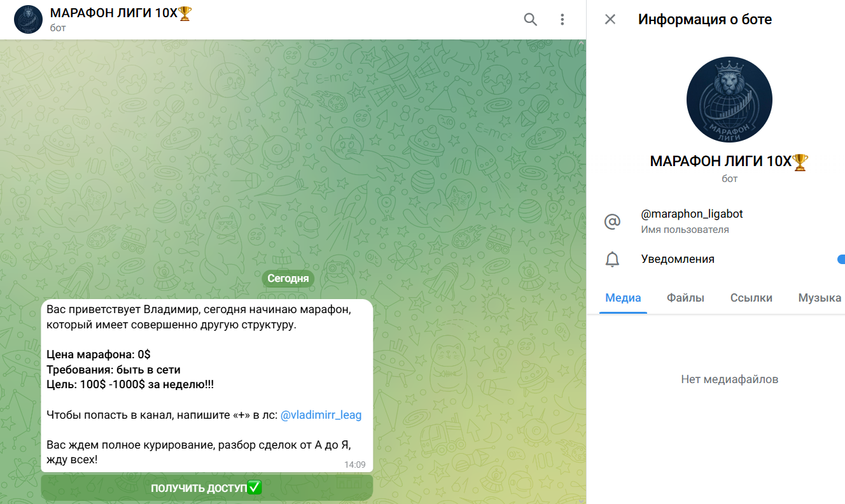This screenshot has height=504, width=845.
Task: Click the Сегодня date badge
Action: (x=288, y=278)
